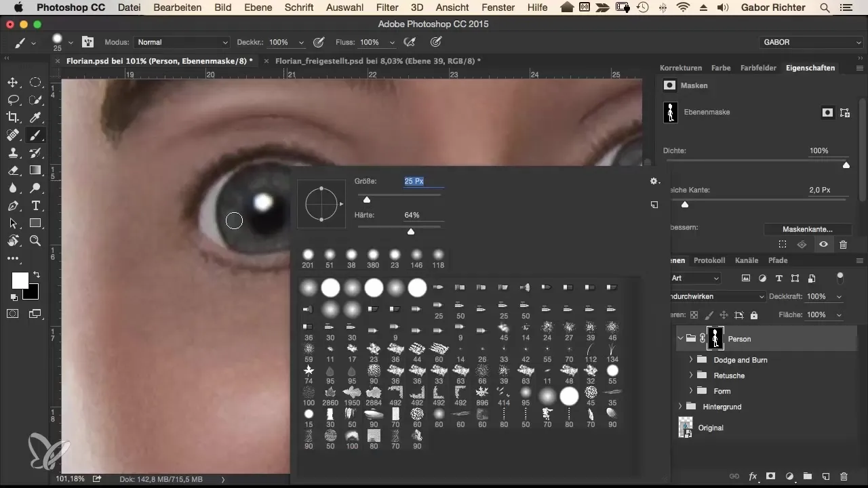Viewport: 868px width, 488px height.
Task: Switch to the Korrekturen tab
Action: [x=680, y=68]
